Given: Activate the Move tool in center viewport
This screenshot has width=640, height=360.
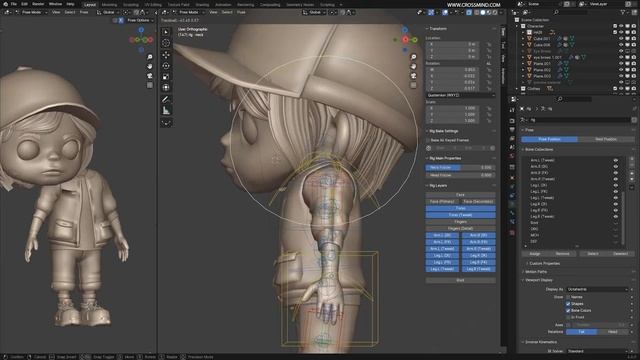Looking at the screenshot, I should (166, 54).
